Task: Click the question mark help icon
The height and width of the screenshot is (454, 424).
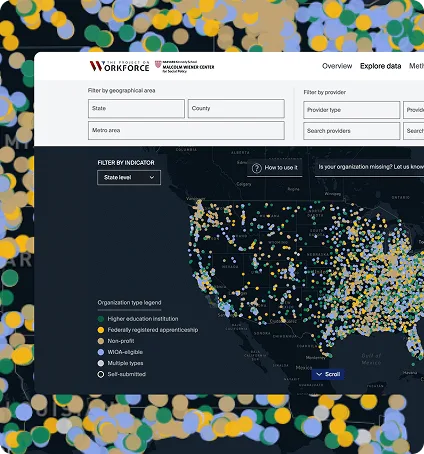Action: point(256,168)
